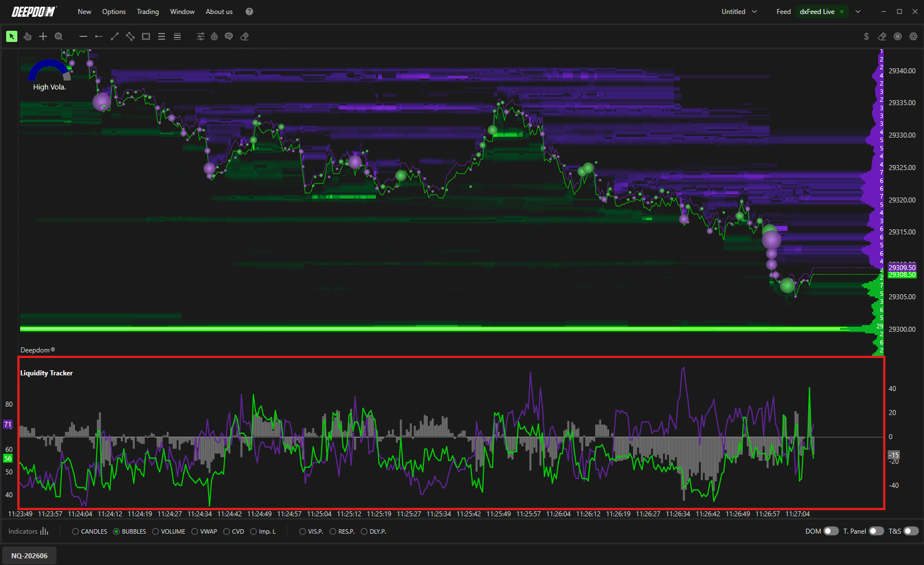Open the About us menu
Viewport: 924px width, 565px height.
(219, 12)
